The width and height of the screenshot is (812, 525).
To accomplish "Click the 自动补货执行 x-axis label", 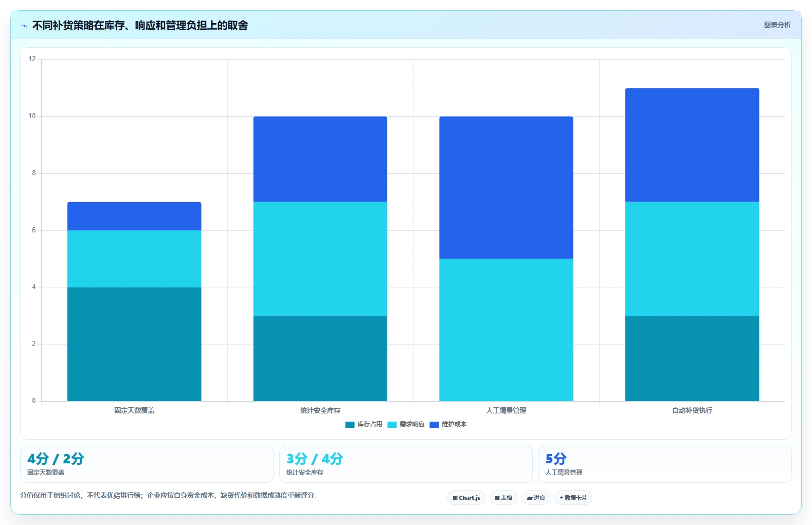I will point(692,410).
